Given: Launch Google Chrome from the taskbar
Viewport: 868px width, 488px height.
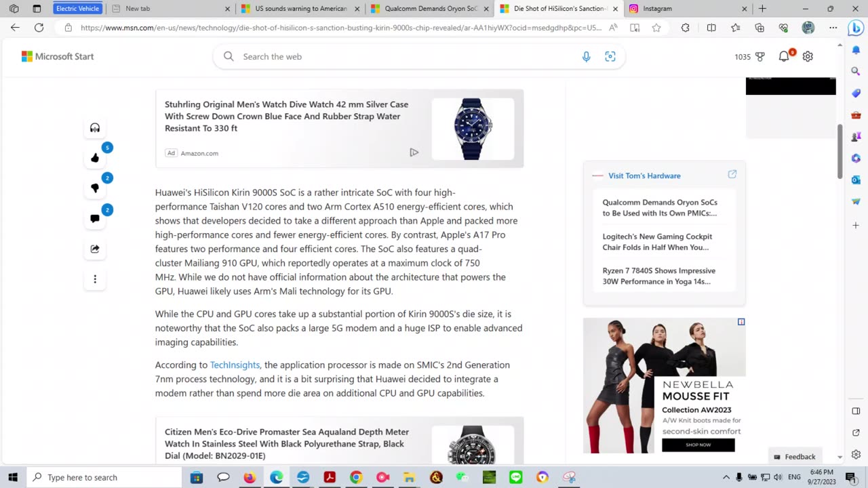Looking at the screenshot, I should pyautogui.click(x=356, y=477).
